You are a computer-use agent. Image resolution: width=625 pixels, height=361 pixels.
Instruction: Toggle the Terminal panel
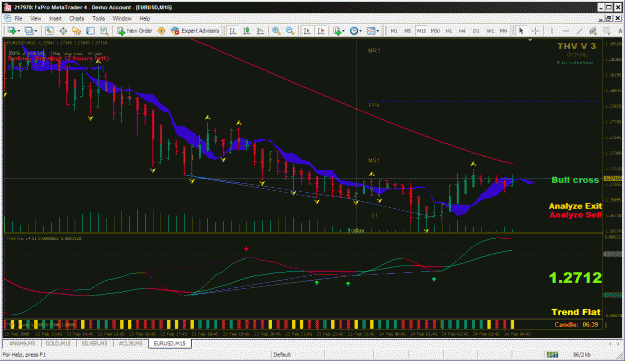(90, 31)
